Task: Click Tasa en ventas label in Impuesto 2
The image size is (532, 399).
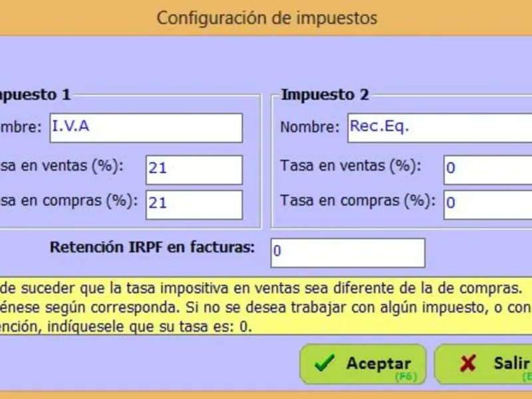Action: 350,166
